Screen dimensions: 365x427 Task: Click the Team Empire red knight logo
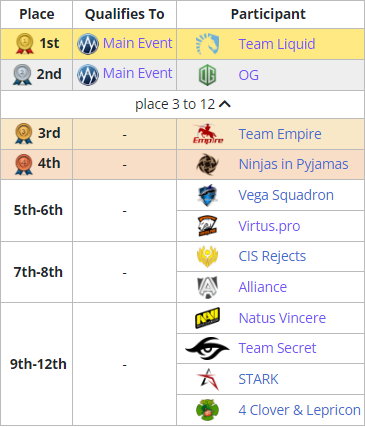click(208, 134)
